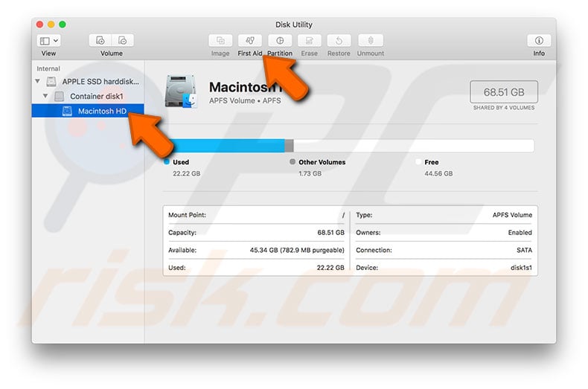The height and width of the screenshot is (389, 588).
Task: Click the Disk Utility window title
Action: (293, 25)
